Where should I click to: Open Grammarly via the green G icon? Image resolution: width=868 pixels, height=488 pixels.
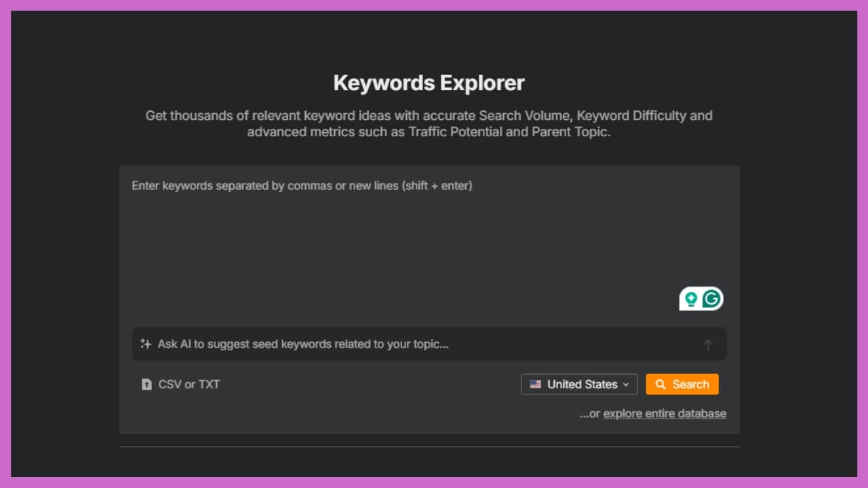tap(711, 298)
